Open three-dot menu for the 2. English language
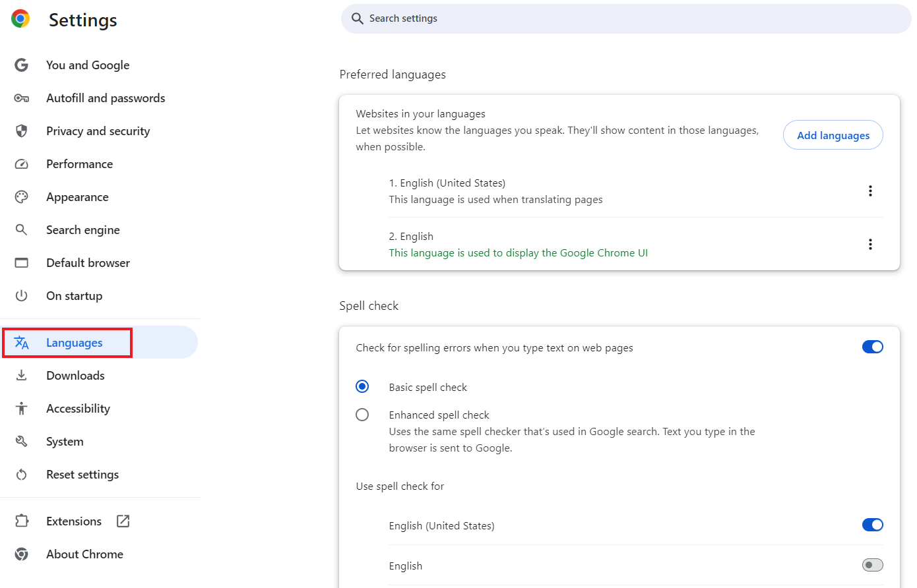Image resolution: width=917 pixels, height=588 pixels. (870, 245)
